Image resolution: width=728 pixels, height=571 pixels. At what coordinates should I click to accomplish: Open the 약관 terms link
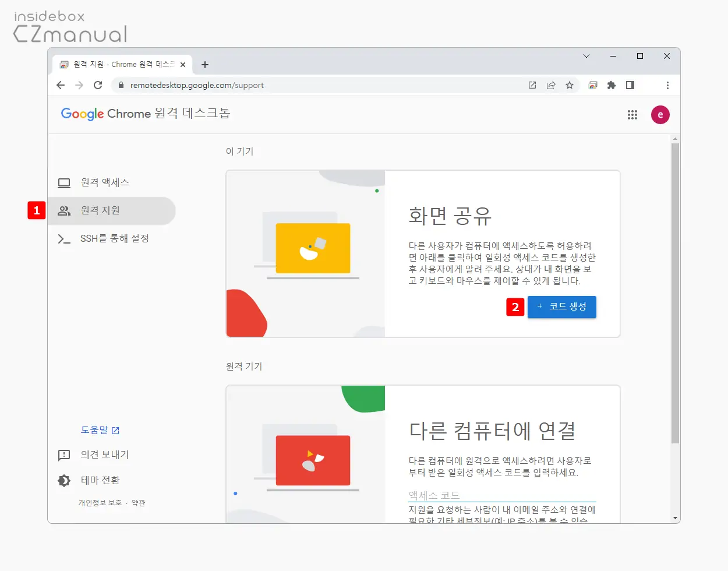[x=139, y=503]
